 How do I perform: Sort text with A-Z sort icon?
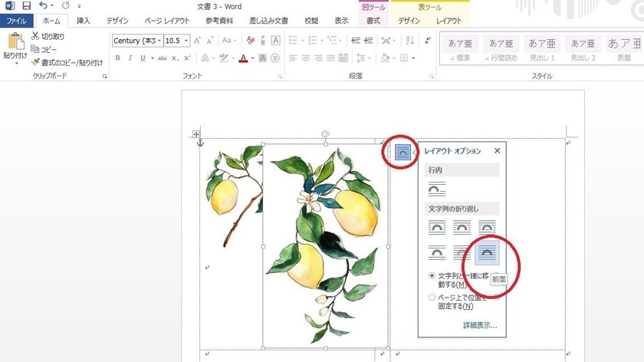click(x=409, y=41)
